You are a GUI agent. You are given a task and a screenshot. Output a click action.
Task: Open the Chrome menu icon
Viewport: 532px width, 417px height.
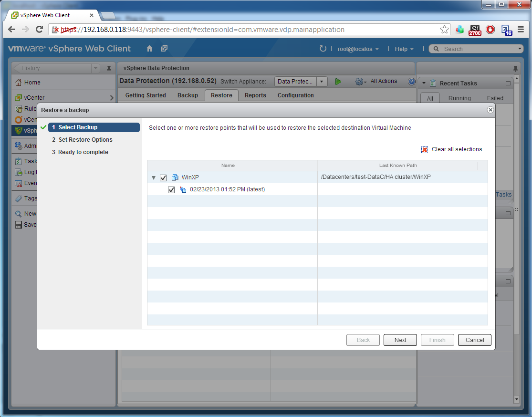[x=521, y=30]
